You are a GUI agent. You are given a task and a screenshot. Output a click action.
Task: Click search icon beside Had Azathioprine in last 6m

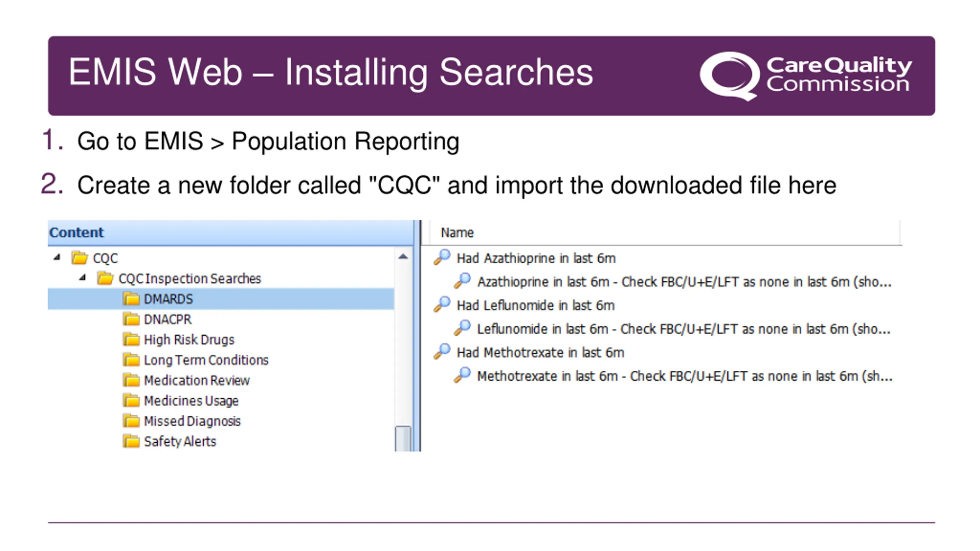click(x=442, y=257)
